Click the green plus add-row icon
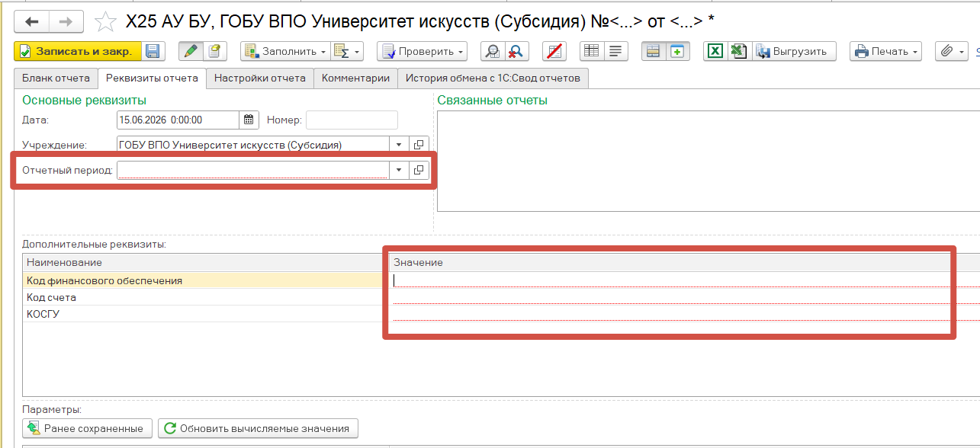 pos(676,51)
